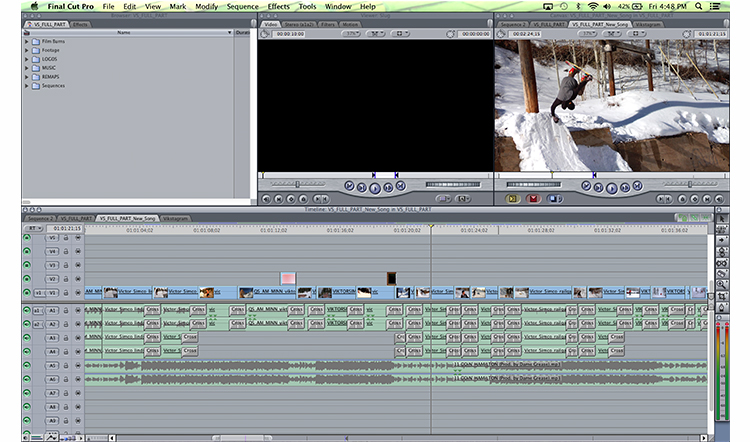Image resolution: width=750 pixels, height=442 pixels.
Task: Expand the Sequences bin
Action: [27, 86]
